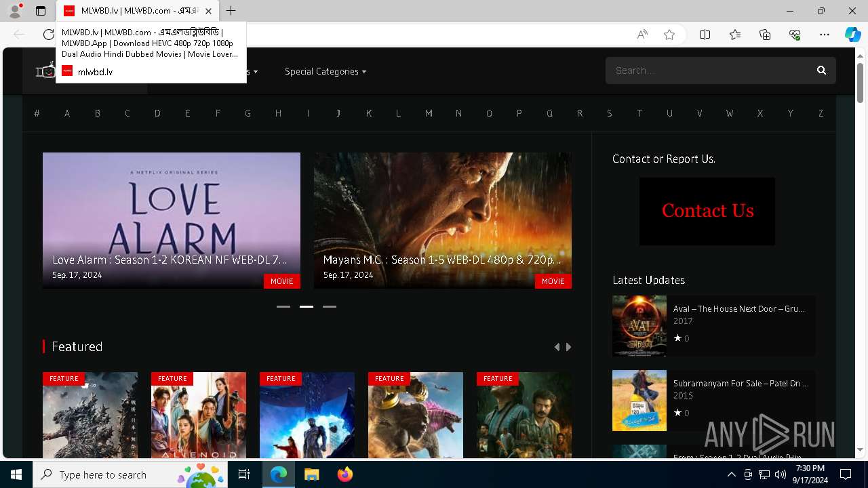
Task: Open Subramanyam For Sale update
Action: [x=741, y=384]
